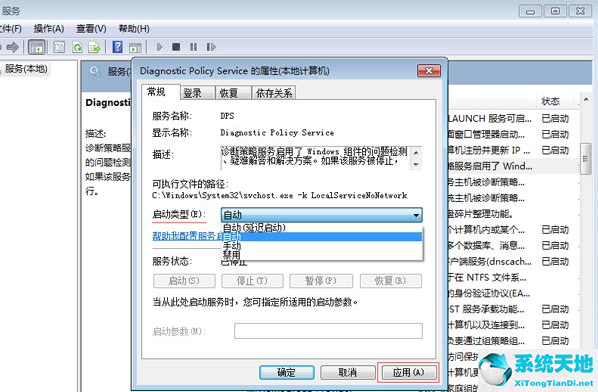Click the 恢复(R) button
Screen dimensions: 598x392
point(391,281)
